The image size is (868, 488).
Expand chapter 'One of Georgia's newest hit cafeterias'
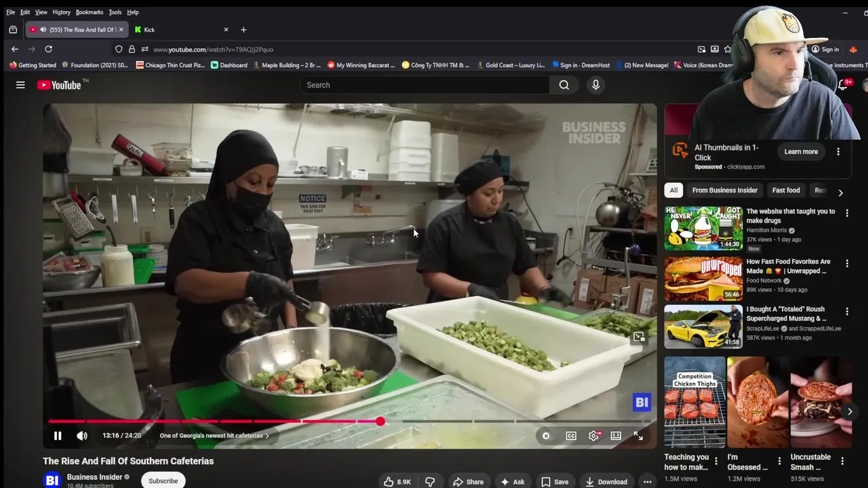point(214,436)
